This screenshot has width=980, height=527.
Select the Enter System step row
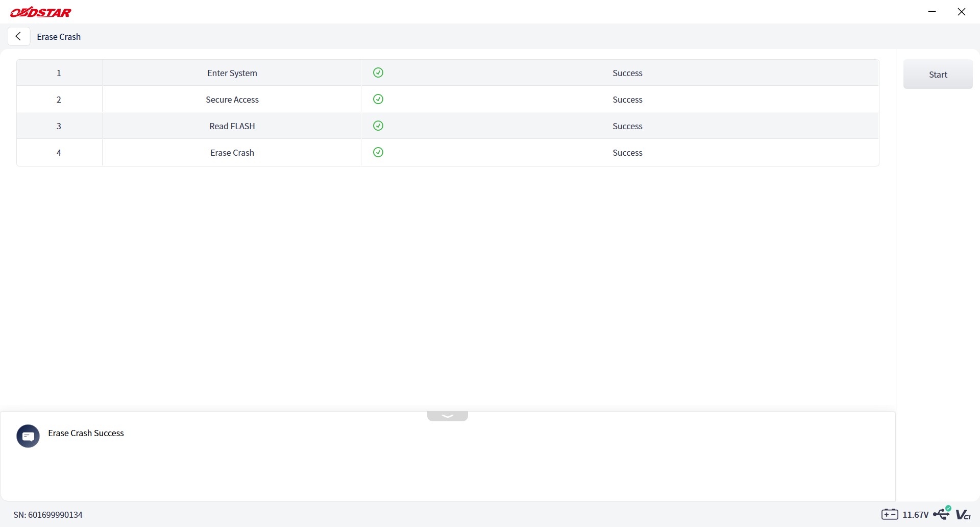tap(448, 73)
